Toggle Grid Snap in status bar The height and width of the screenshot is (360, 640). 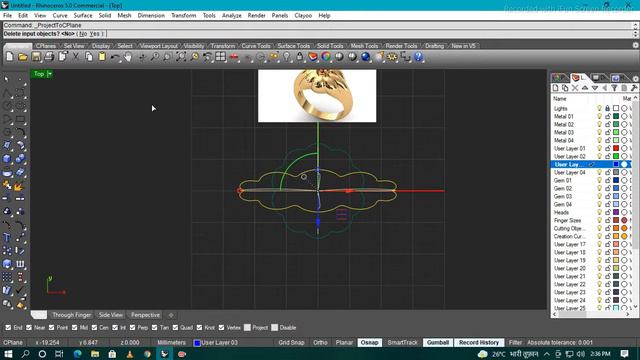[291, 342]
